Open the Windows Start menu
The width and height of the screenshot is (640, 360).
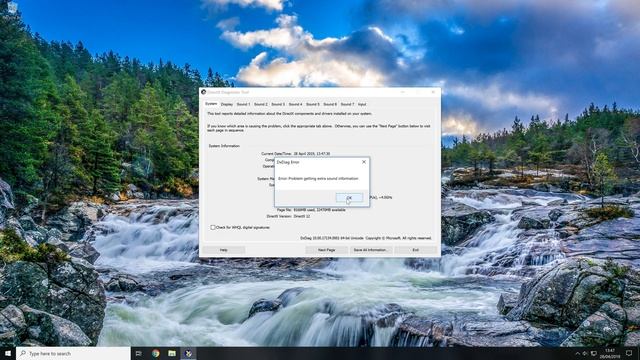[x=8, y=353]
